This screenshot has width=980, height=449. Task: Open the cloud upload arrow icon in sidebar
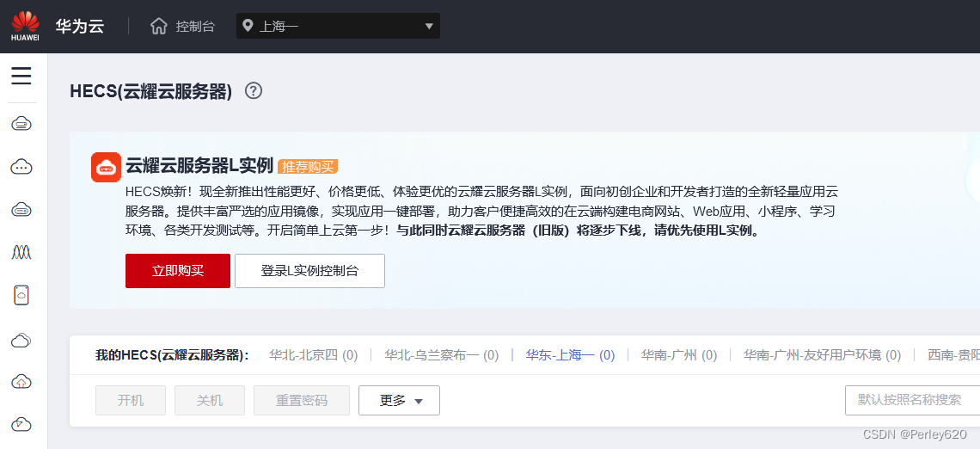[21, 382]
